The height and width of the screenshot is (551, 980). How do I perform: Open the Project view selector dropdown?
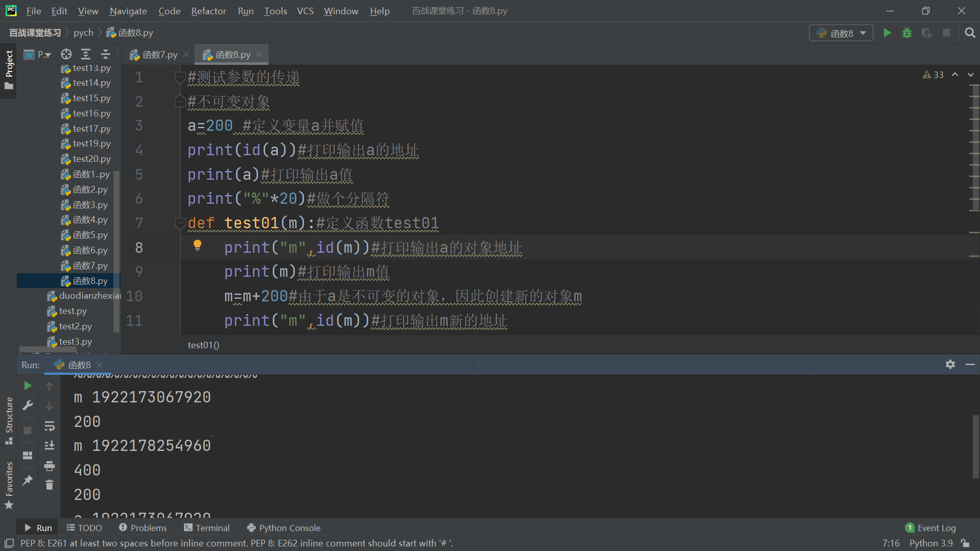(38, 54)
